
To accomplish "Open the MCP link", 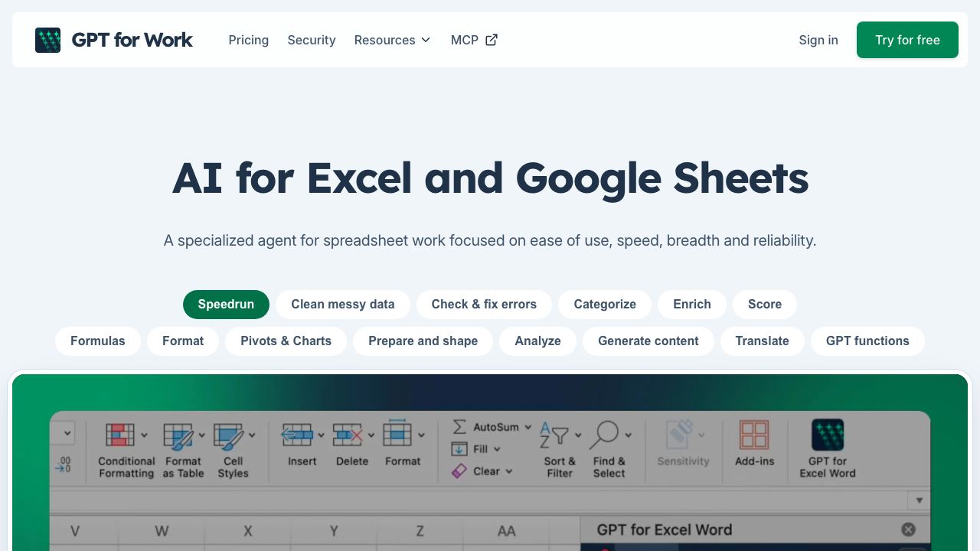I will [x=474, y=40].
